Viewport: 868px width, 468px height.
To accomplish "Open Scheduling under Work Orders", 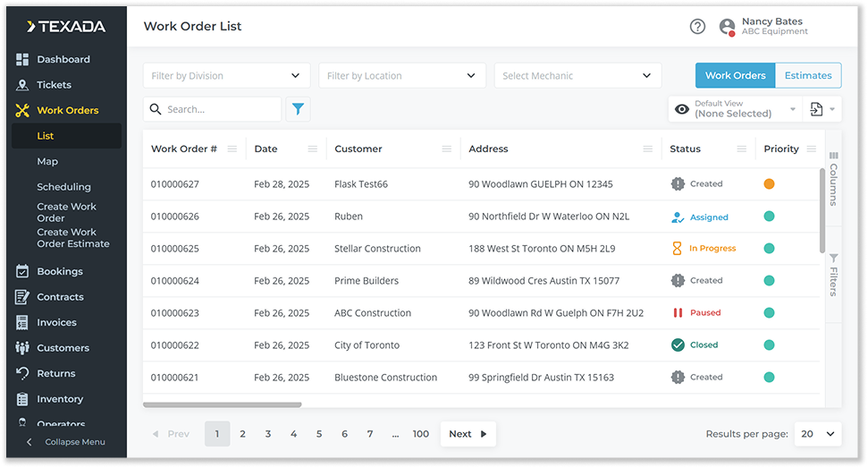I will click(63, 187).
